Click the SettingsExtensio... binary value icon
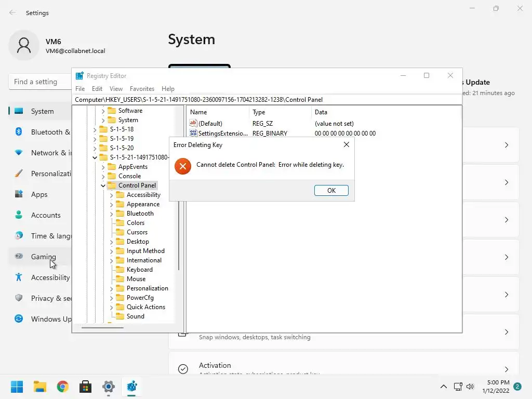The height and width of the screenshot is (399, 532). (193, 133)
